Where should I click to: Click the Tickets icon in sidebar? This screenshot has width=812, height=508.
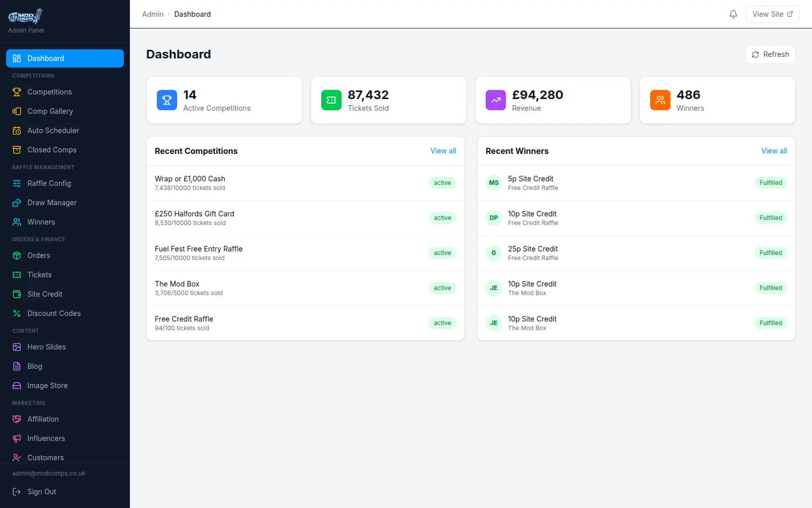tap(17, 275)
